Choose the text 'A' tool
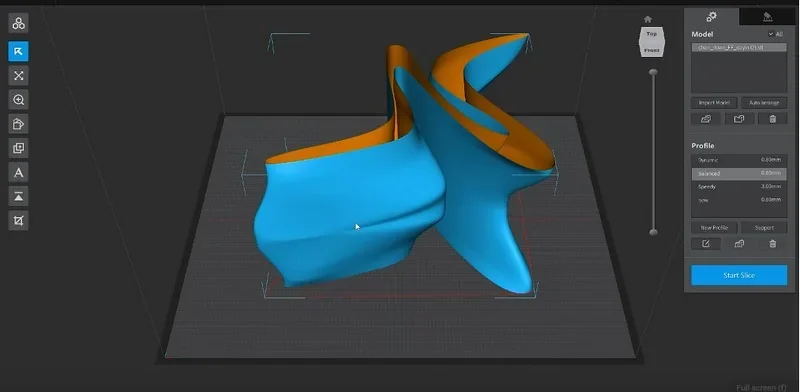800x392 pixels. tap(18, 173)
